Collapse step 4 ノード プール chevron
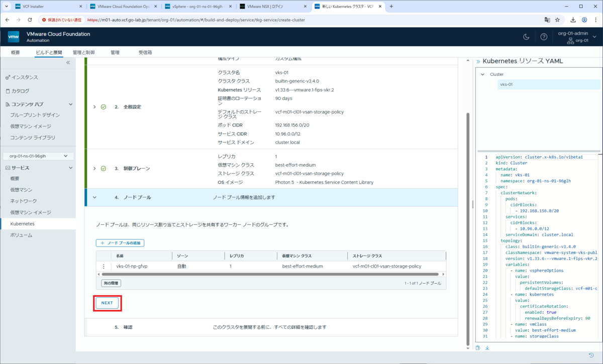Viewport: 603px width, 364px height. click(x=94, y=197)
